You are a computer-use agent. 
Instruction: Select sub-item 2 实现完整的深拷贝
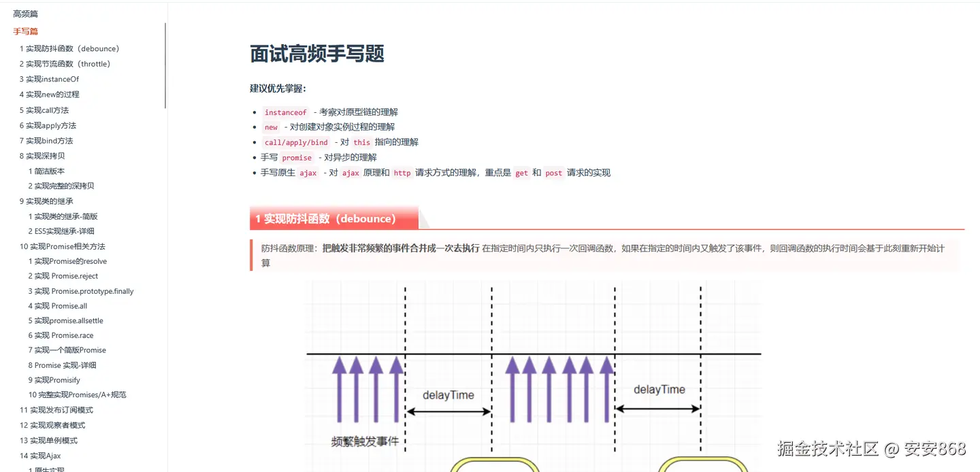click(61, 186)
